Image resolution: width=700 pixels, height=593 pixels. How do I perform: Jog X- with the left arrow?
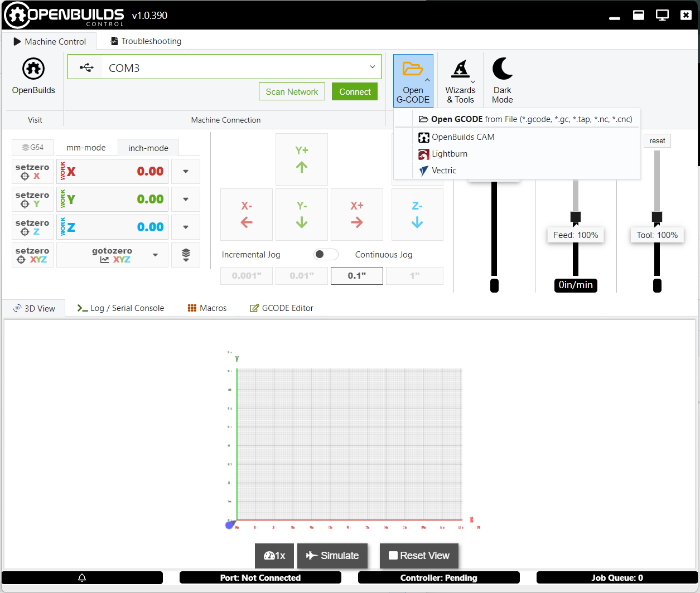[x=247, y=215]
